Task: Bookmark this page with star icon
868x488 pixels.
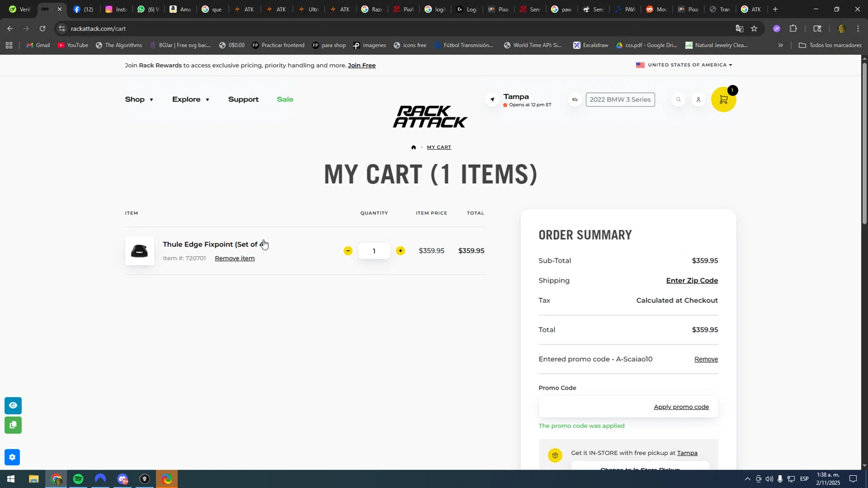Action: tap(754, 28)
